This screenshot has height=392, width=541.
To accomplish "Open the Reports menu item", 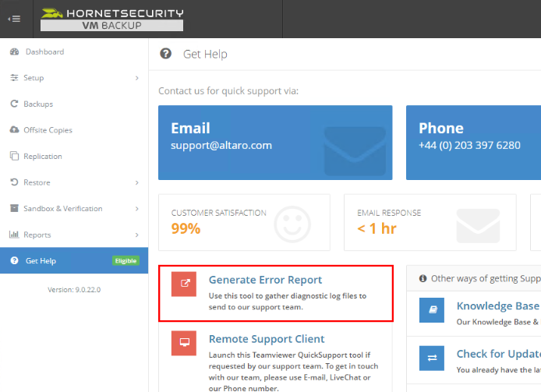I will [74, 235].
